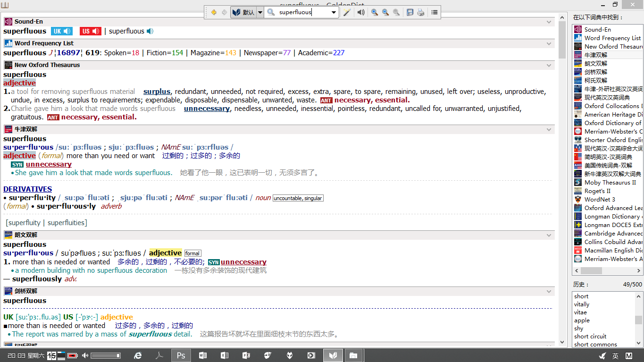Open the file folder taskbar icon
This screenshot has width=644, height=362.
click(353, 355)
